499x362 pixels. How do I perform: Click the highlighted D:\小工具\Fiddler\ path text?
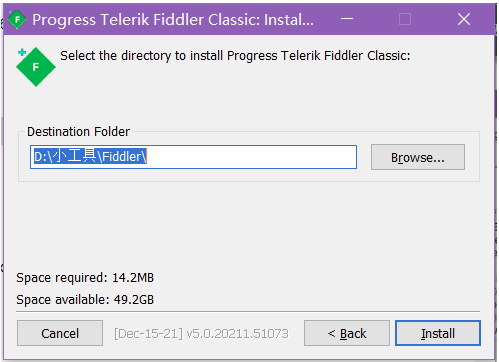pos(90,156)
